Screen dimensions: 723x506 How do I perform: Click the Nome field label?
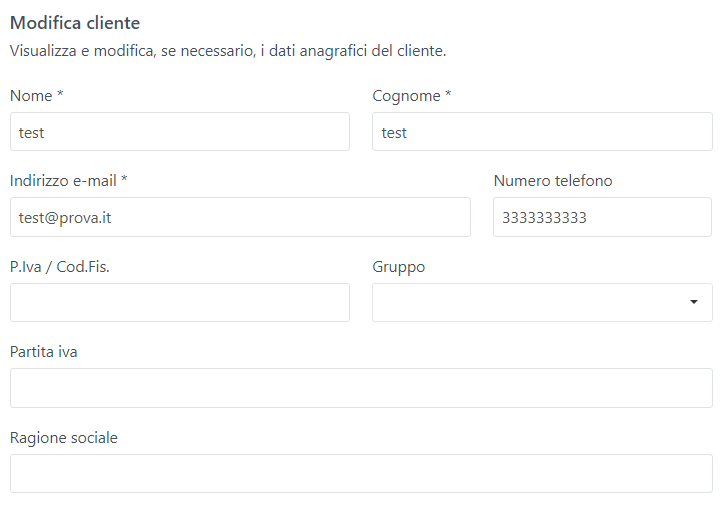click(x=32, y=96)
